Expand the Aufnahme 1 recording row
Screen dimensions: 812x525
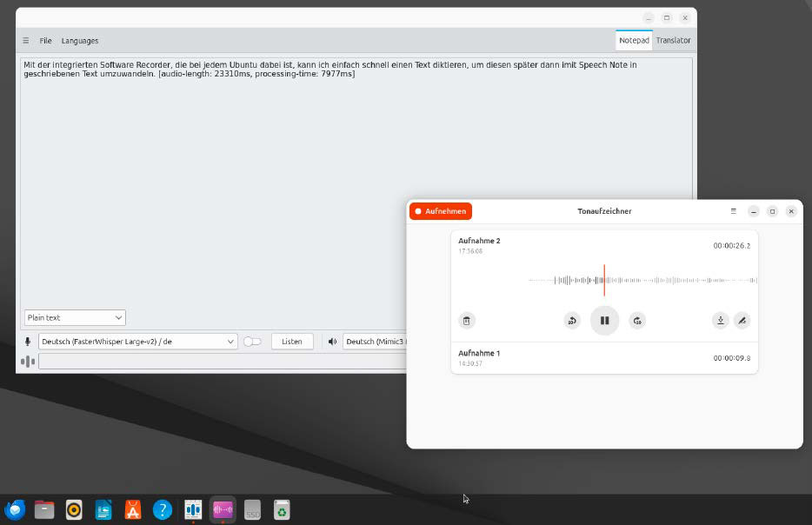pyautogui.click(x=604, y=358)
